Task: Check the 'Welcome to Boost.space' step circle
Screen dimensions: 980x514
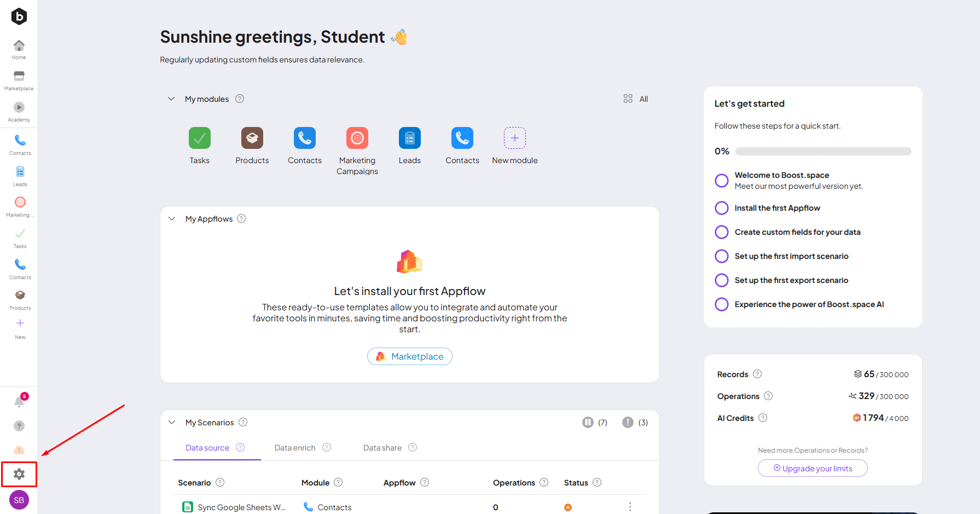Action: point(722,181)
